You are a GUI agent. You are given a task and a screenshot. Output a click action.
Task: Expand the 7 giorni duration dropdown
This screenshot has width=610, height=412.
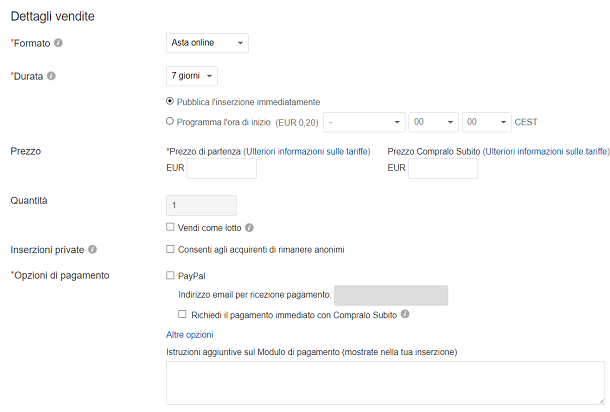click(x=192, y=76)
